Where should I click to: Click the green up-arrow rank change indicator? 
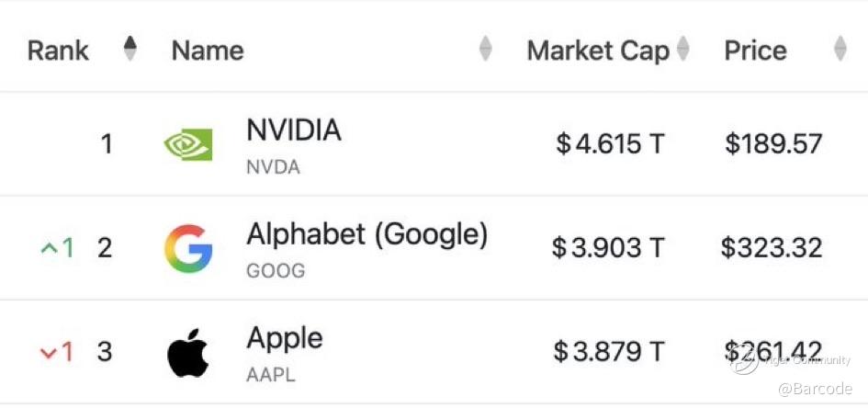(57, 248)
